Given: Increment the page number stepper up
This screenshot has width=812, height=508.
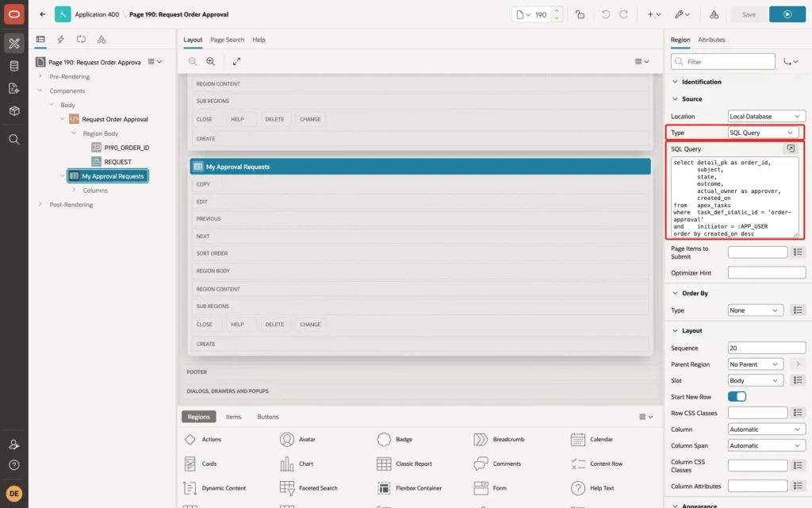Looking at the screenshot, I should point(557,10).
